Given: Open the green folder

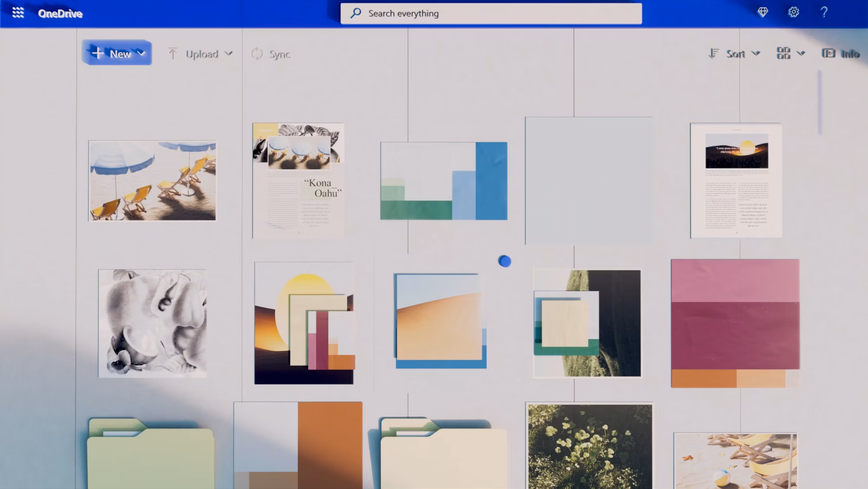Looking at the screenshot, I should click(x=150, y=456).
